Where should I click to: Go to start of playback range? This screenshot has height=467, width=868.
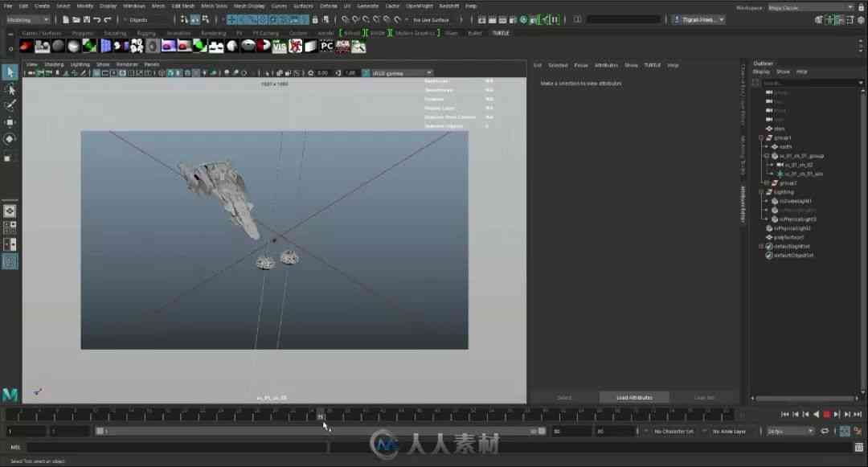(x=785, y=414)
